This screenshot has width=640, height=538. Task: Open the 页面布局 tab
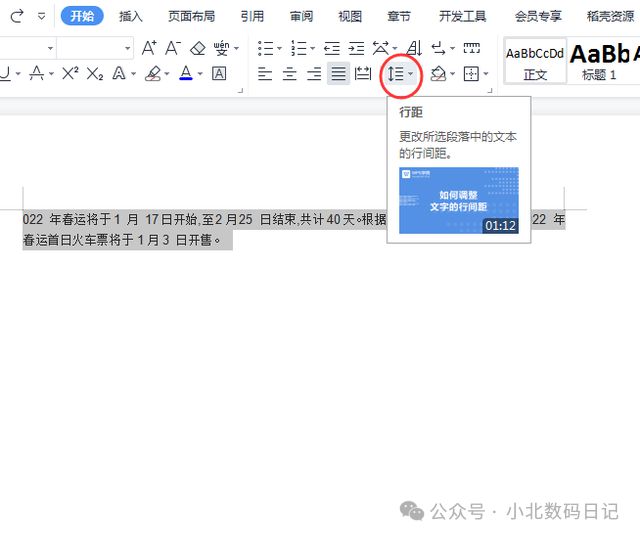tap(191, 16)
